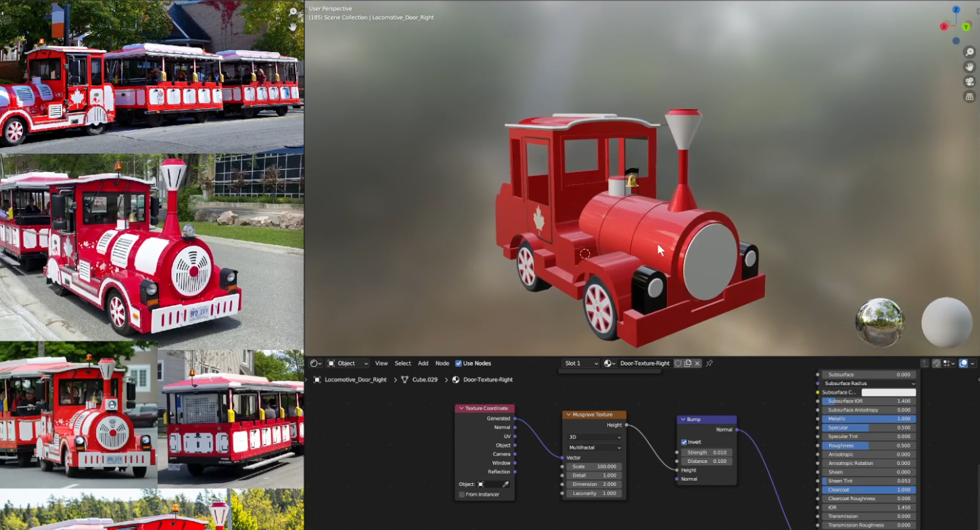Unlink the Door-Texture-Right material with X icon

point(697,363)
